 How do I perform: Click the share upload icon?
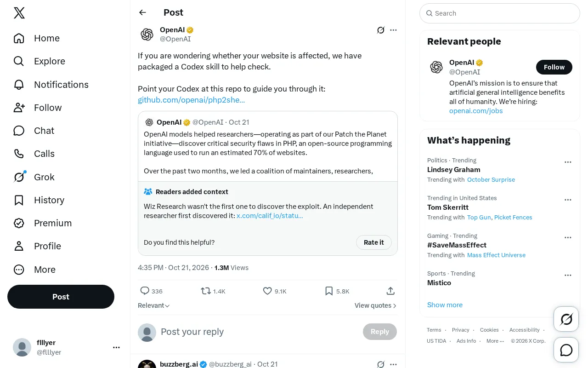click(x=390, y=291)
